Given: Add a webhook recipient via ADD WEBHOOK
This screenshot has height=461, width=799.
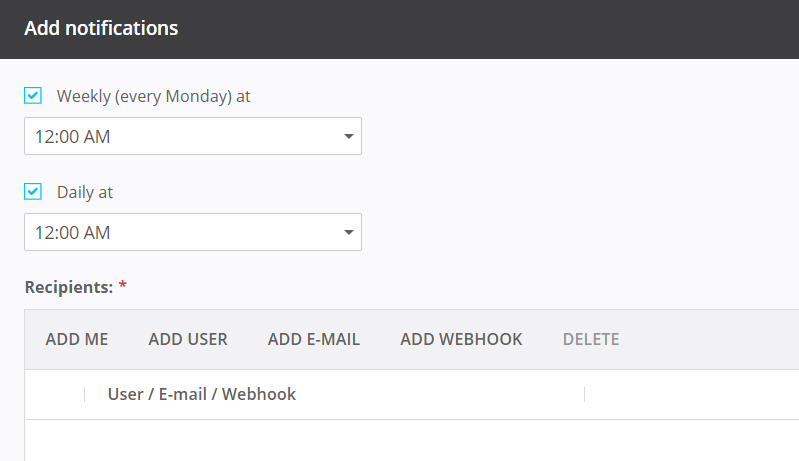Looking at the screenshot, I should pos(461,340).
